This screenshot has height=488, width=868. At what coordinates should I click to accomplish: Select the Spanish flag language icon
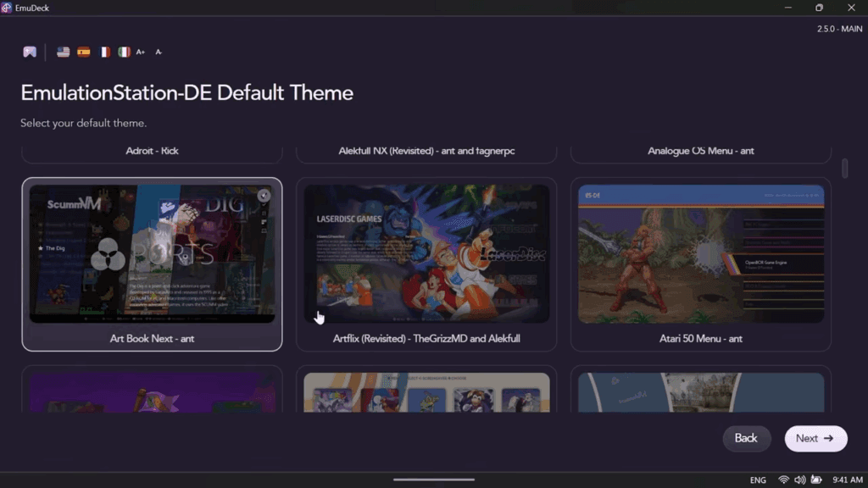tap(84, 52)
